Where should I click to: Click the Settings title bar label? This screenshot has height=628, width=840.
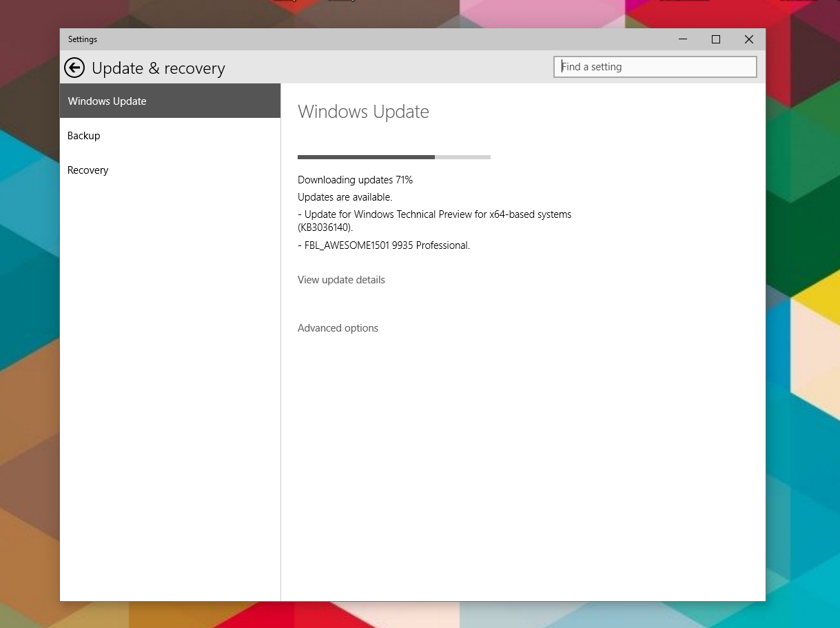[83, 39]
